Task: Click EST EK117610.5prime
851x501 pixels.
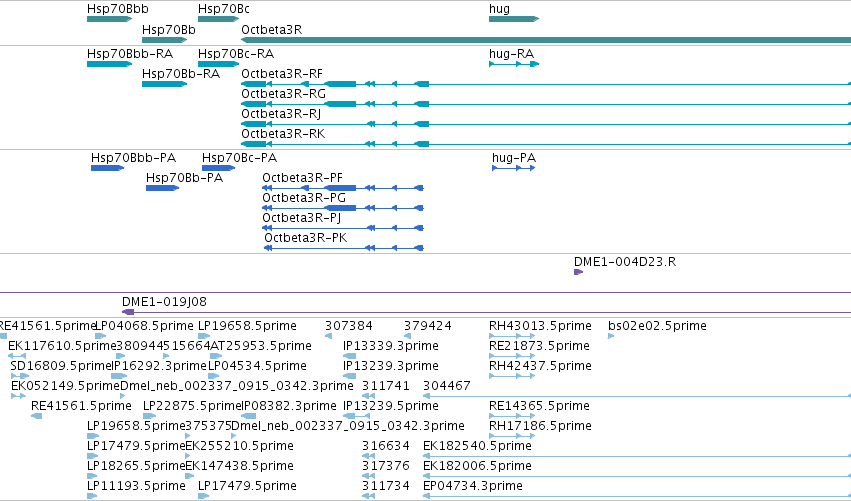Action: coord(62,346)
